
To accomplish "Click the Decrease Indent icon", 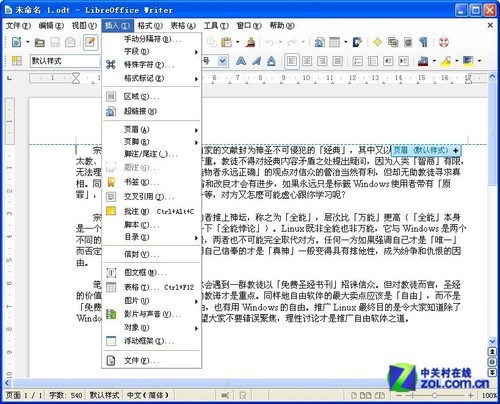I will [x=388, y=61].
